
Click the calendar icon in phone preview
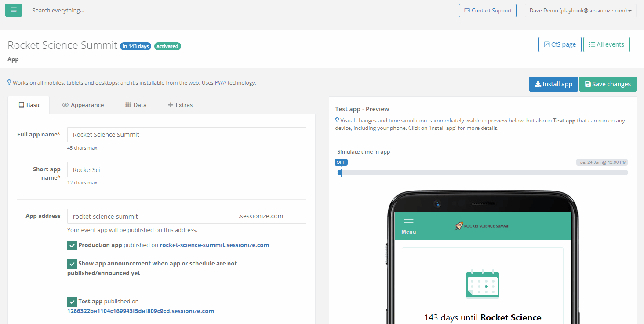tap(482, 284)
